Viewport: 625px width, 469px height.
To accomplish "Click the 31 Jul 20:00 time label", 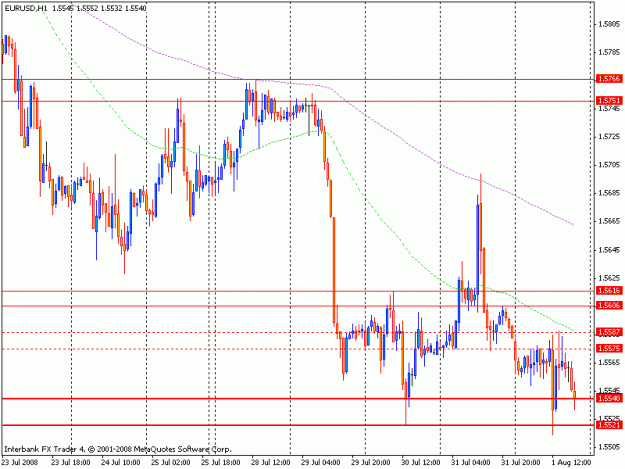I will pos(521,462).
